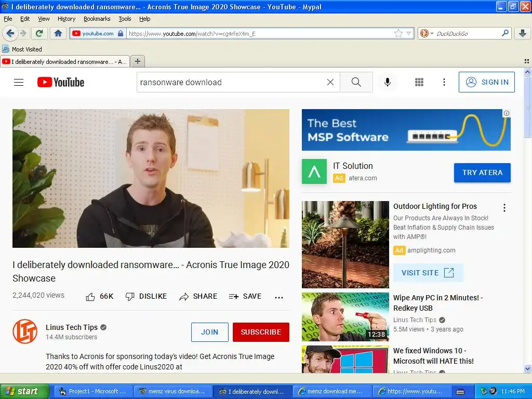Viewport: 532px width, 399px height.
Task: Reload the page with the refresh icon
Action: (39, 33)
